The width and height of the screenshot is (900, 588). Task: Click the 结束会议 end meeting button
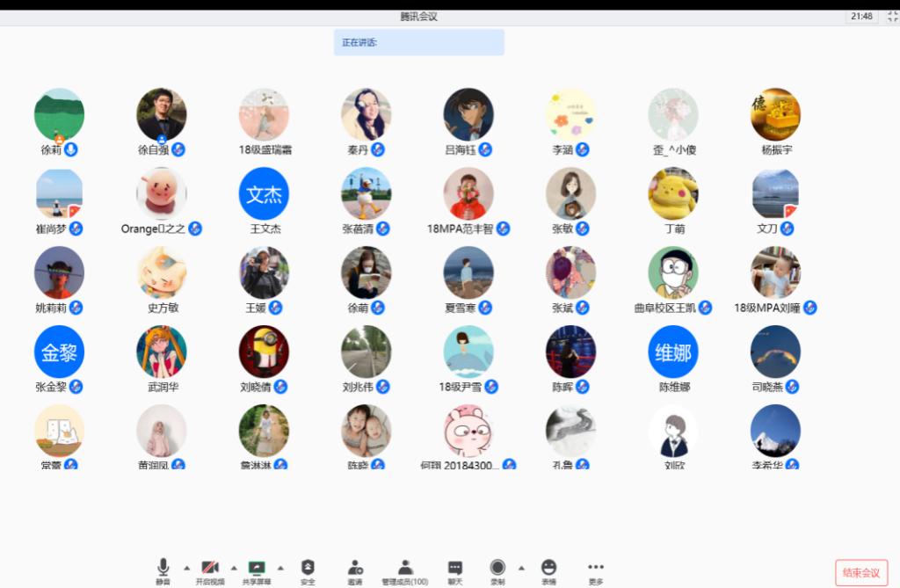[x=860, y=573]
